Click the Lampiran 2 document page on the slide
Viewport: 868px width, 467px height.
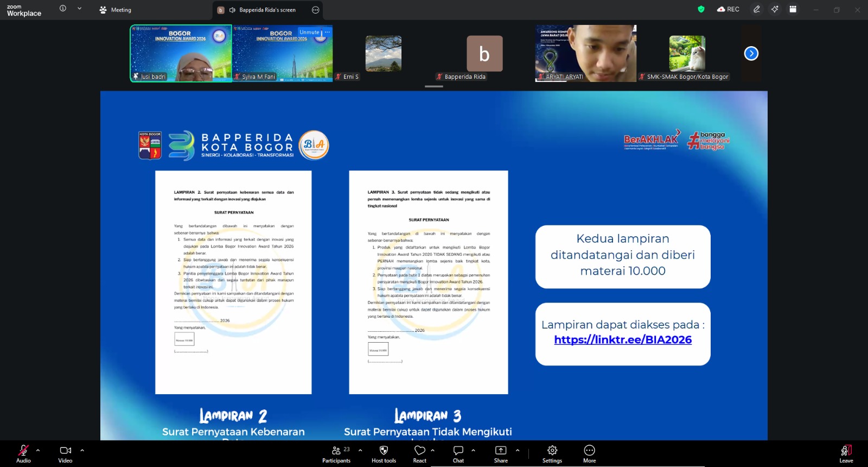[233, 282]
